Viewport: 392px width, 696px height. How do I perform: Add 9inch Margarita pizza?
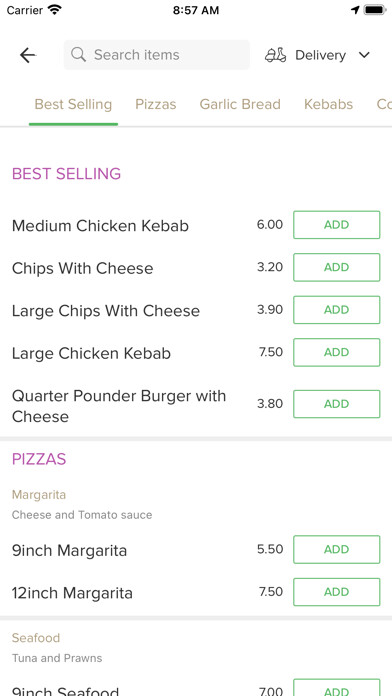click(x=337, y=550)
